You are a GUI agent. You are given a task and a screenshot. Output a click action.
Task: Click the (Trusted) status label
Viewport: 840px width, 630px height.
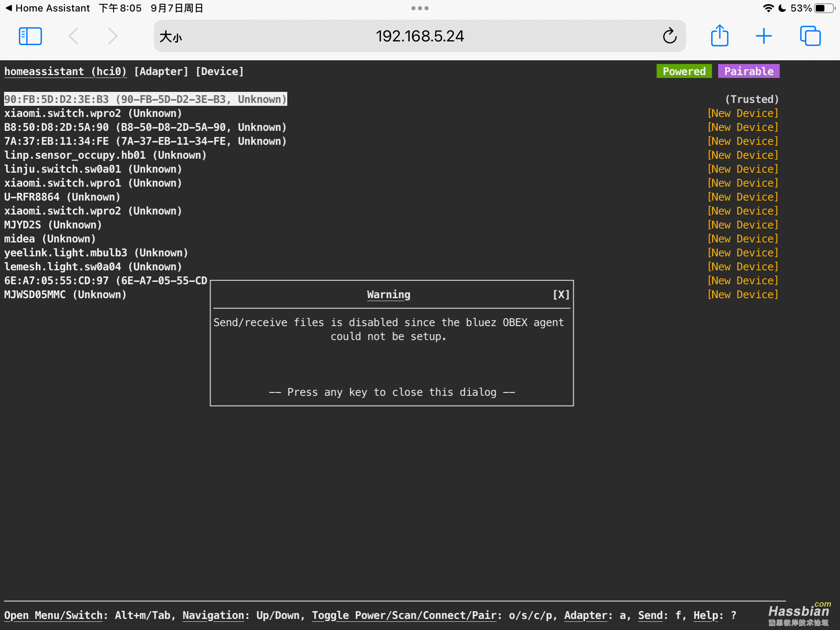752,99
